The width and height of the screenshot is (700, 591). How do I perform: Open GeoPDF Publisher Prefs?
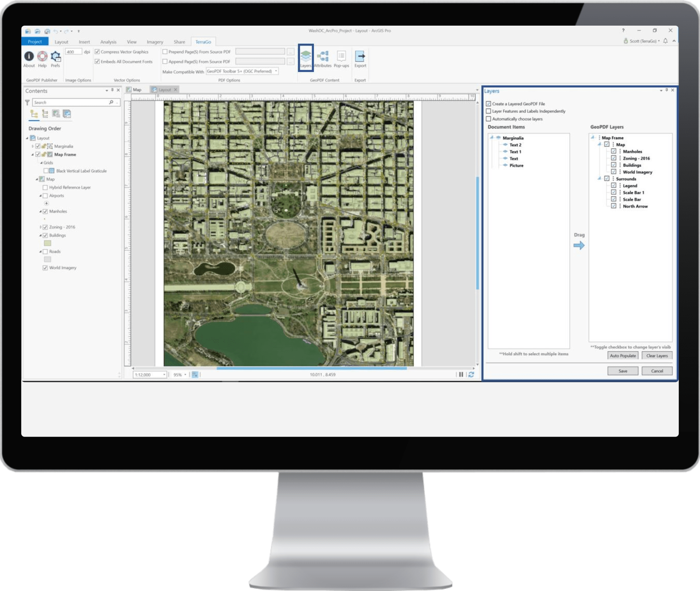[55, 57]
